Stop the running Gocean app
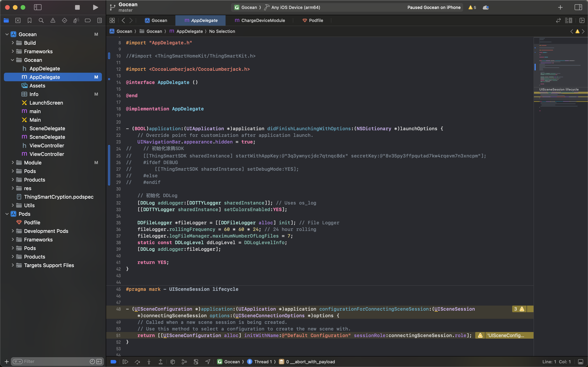The image size is (588, 367). 77,7
